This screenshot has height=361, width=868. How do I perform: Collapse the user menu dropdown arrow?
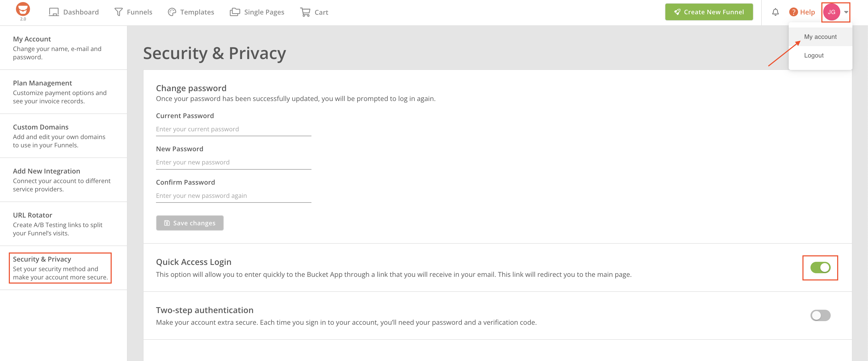(846, 12)
